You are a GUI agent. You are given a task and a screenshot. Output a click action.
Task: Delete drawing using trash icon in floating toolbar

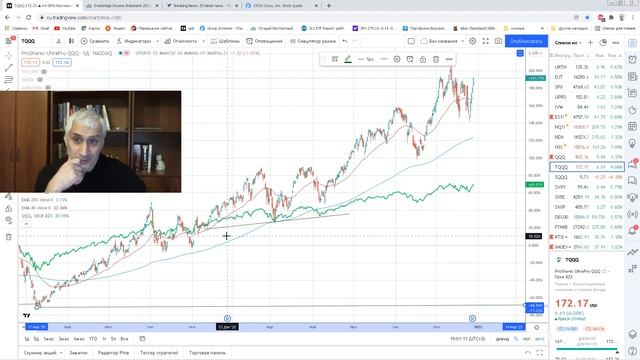coord(436,59)
